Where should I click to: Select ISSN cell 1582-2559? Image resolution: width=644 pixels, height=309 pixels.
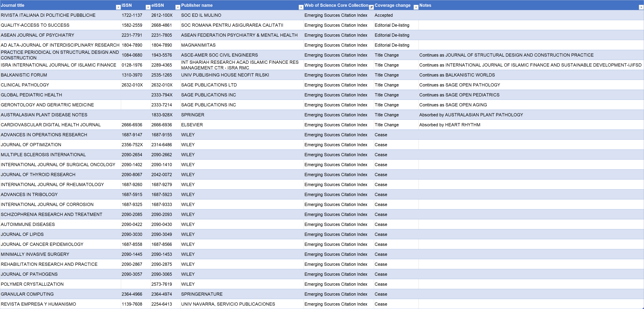tap(136, 25)
